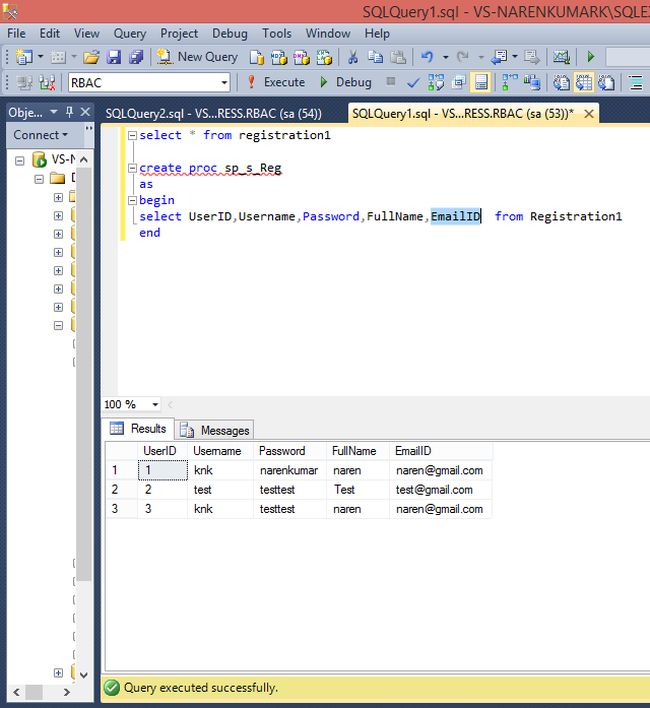The image size is (650, 708).
Task: Click the Undo arrow icon
Action: [x=428, y=57]
